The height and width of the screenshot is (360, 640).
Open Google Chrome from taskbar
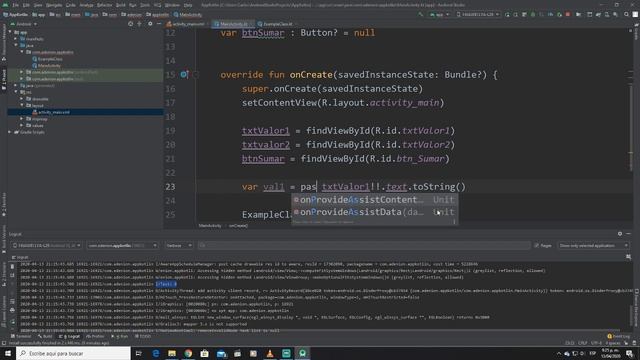pos(188,353)
